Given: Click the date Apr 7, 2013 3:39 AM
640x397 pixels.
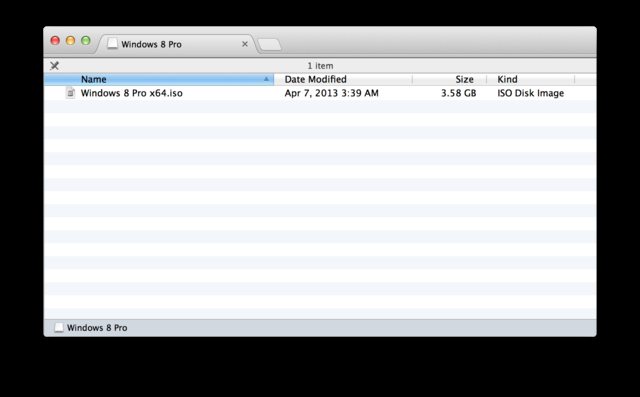Looking at the screenshot, I should (331, 93).
